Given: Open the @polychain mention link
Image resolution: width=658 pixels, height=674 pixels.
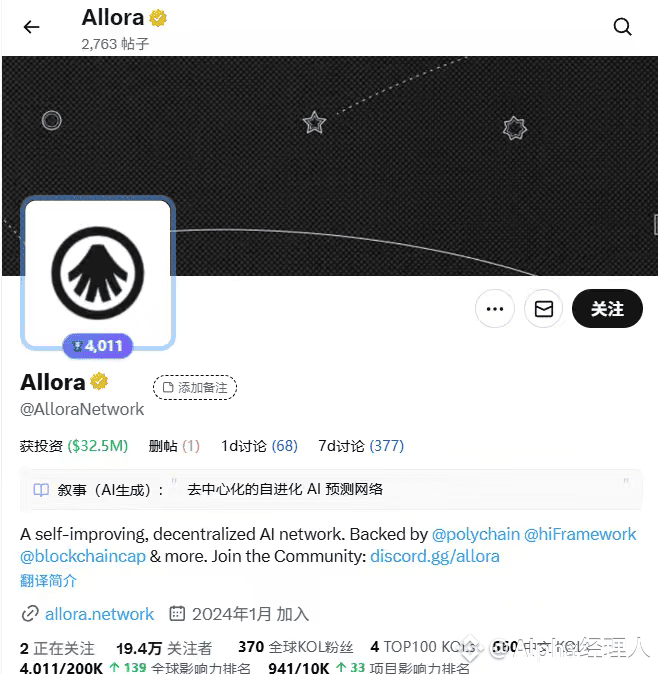Looking at the screenshot, I should 475,534.
